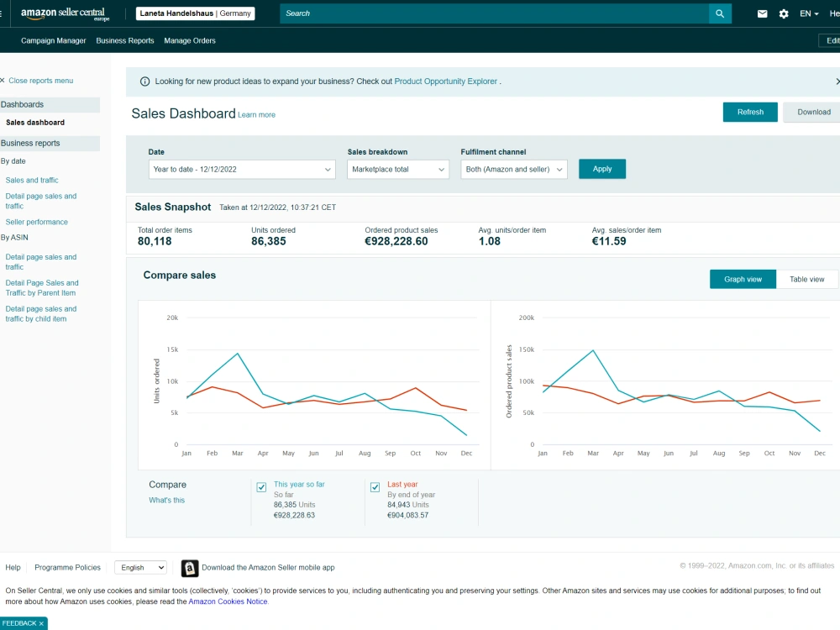This screenshot has height=630, width=840.
Task: Click the info icon in the banner
Action: point(144,81)
